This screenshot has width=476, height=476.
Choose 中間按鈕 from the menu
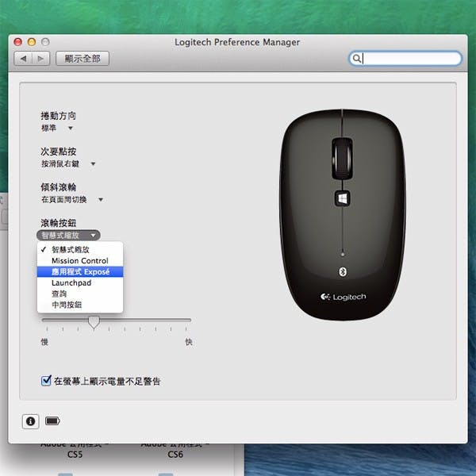[x=80, y=305]
